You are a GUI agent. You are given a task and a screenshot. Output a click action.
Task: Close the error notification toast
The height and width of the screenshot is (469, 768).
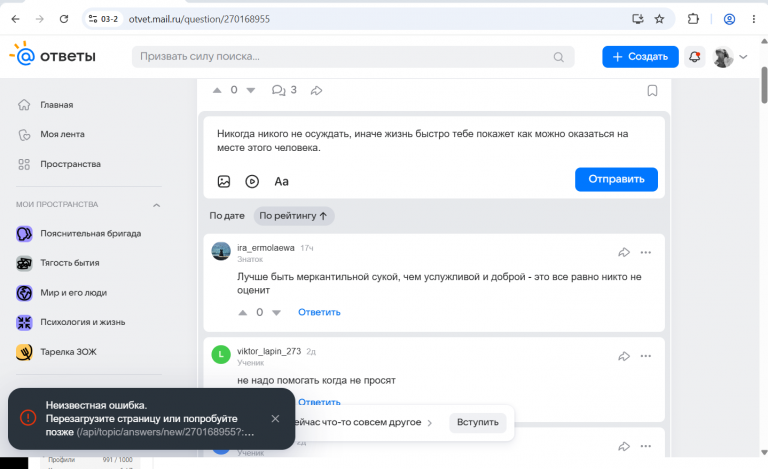275,419
